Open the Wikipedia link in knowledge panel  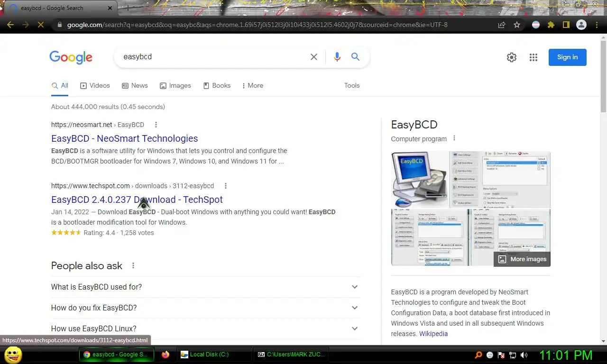click(x=433, y=334)
